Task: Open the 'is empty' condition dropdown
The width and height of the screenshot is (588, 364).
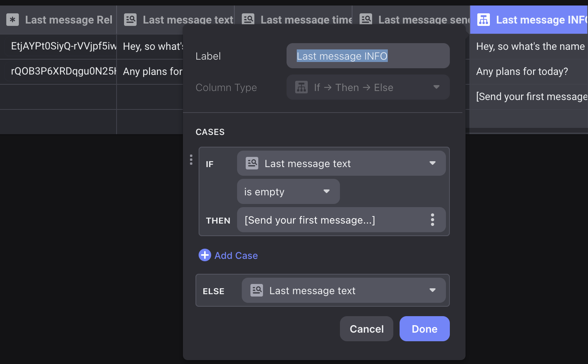Action: point(289,191)
